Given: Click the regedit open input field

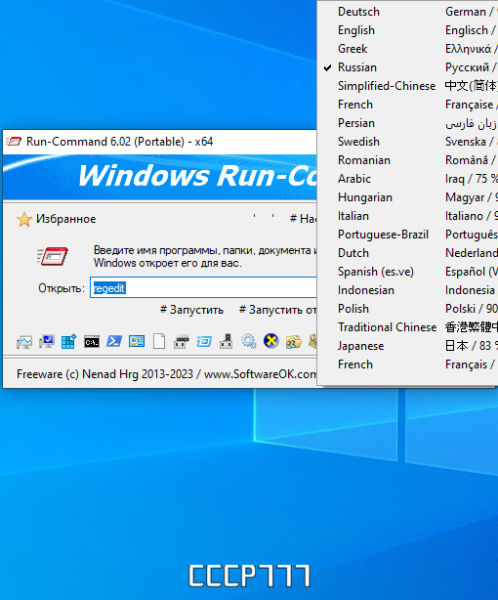Looking at the screenshot, I should coord(203,288).
